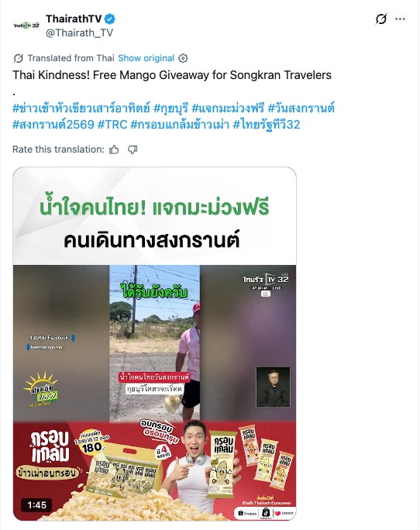Open the #TRC hashtag
The height and width of the screenshot is (530, 420).
112,125
